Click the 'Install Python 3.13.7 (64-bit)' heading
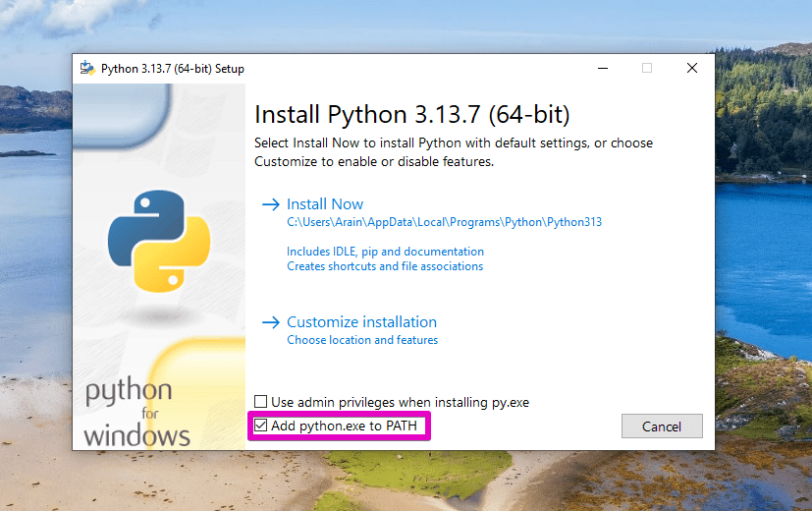812x511 pixels. (412, 115)
